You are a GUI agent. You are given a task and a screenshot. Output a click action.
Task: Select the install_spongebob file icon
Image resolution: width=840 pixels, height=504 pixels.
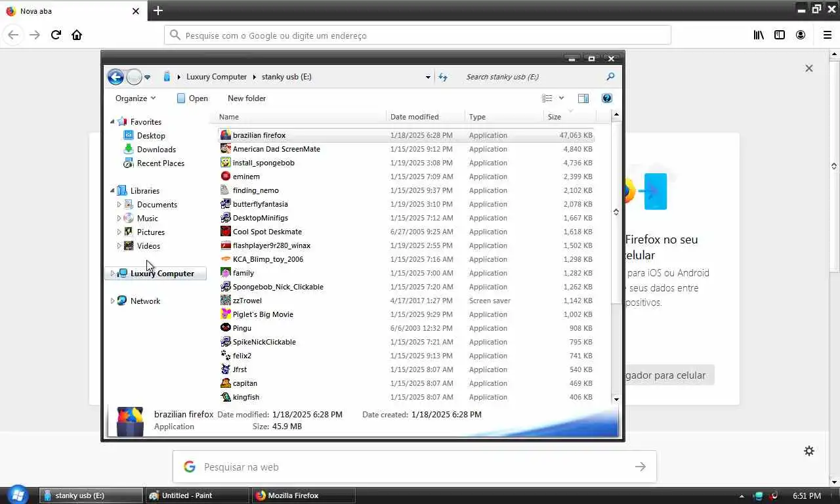point(226,163)
